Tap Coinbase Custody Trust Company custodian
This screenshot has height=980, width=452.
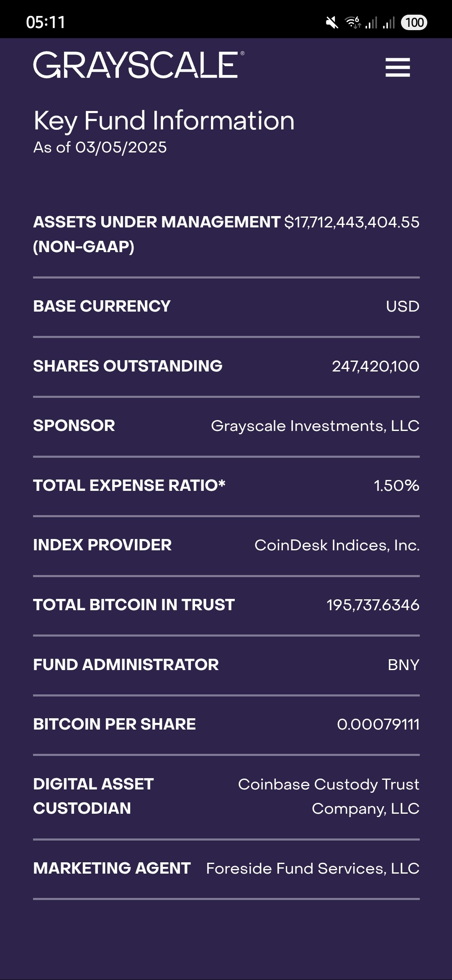tap(329, 796)
